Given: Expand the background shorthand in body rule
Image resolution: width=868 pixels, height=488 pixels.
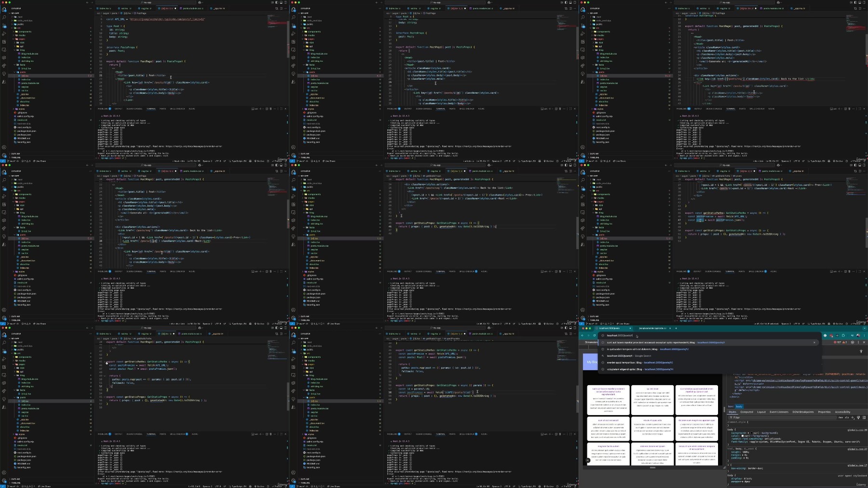Looking at the screenshot, I should (748, 433).
